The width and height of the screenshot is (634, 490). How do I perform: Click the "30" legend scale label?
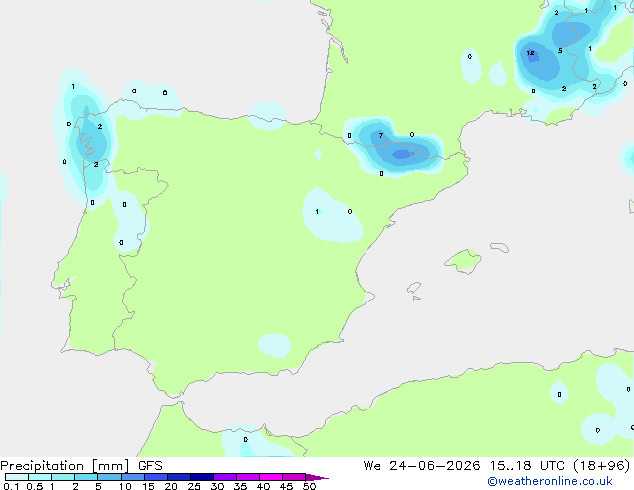[x=217, y=486]
